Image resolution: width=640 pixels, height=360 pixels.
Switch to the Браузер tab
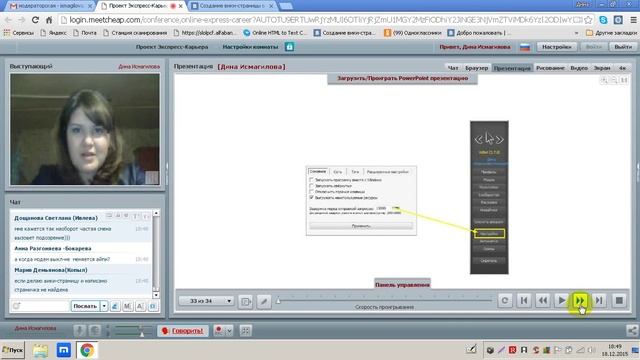pyautogui.click(x=476, y=68)
